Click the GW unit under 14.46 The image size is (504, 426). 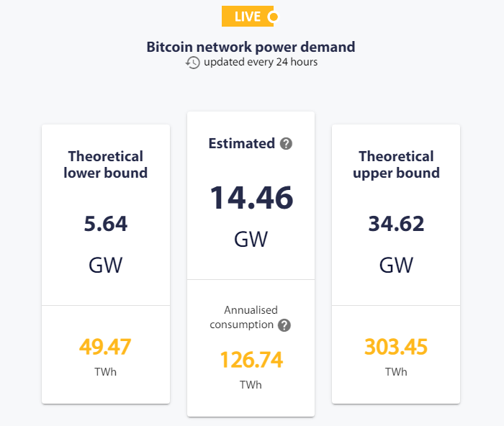point(251,239)
